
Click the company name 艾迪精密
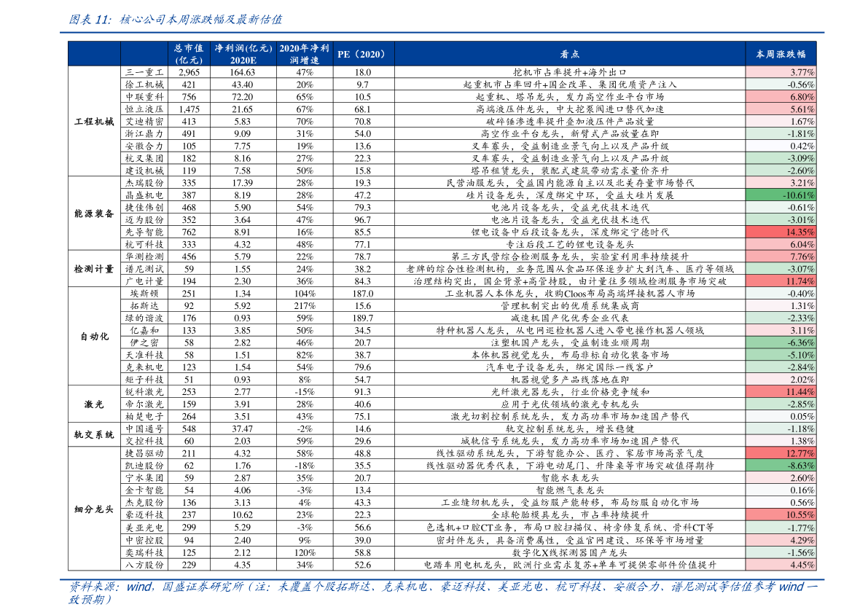(x=144, y=122)
